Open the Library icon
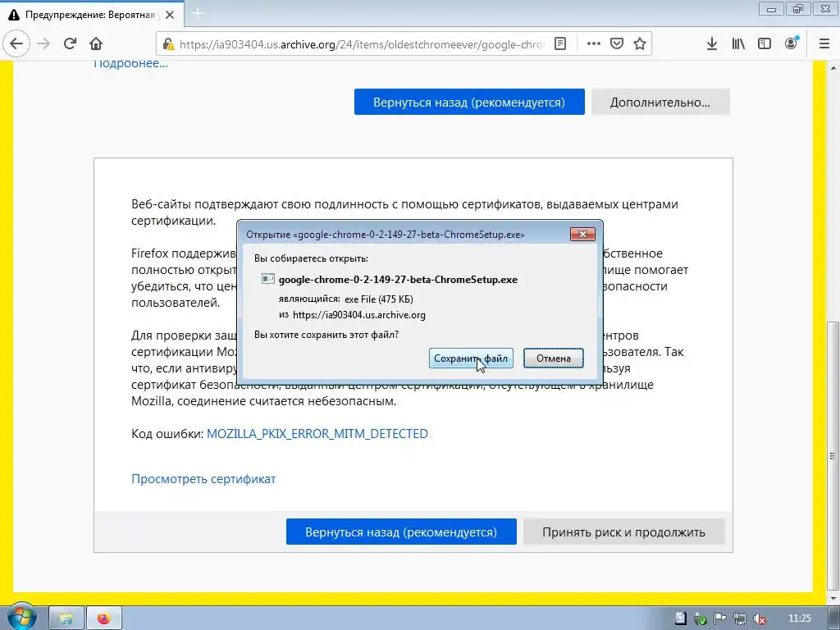840x630 pixels. pyautogui.click(x=738, y=44)
